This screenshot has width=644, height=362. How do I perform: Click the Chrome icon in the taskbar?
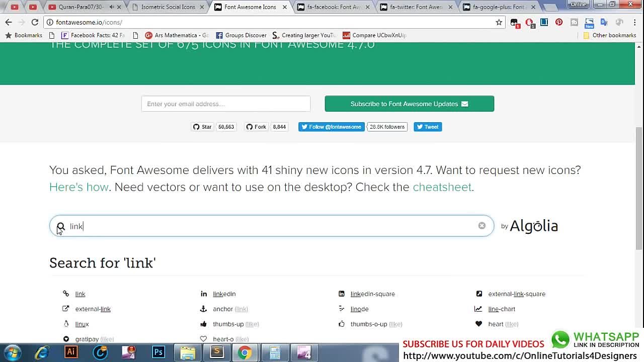click(x=245, y=352)
